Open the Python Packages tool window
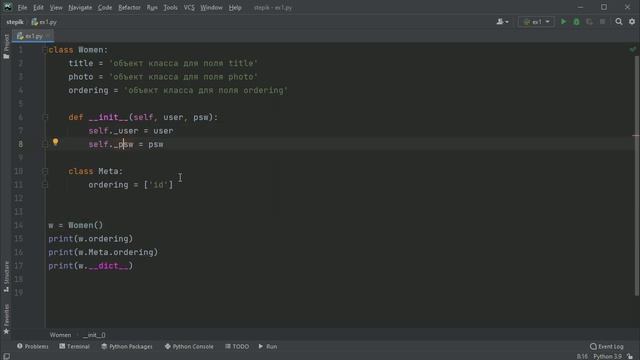 (x=127, y=346)
